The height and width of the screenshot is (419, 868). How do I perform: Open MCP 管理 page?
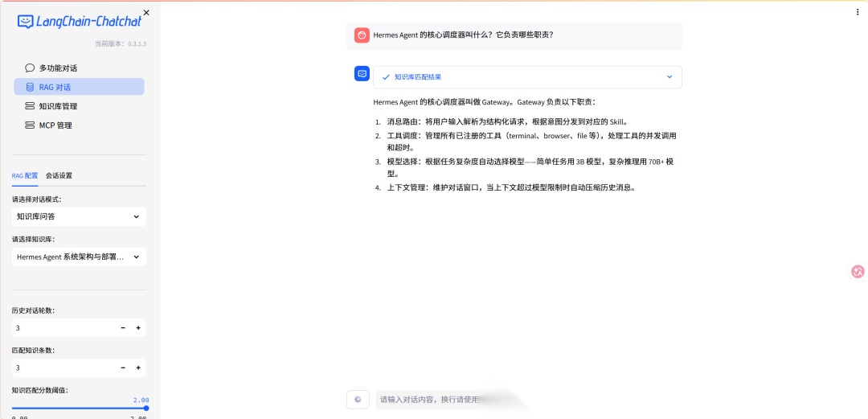click(79, 125)
